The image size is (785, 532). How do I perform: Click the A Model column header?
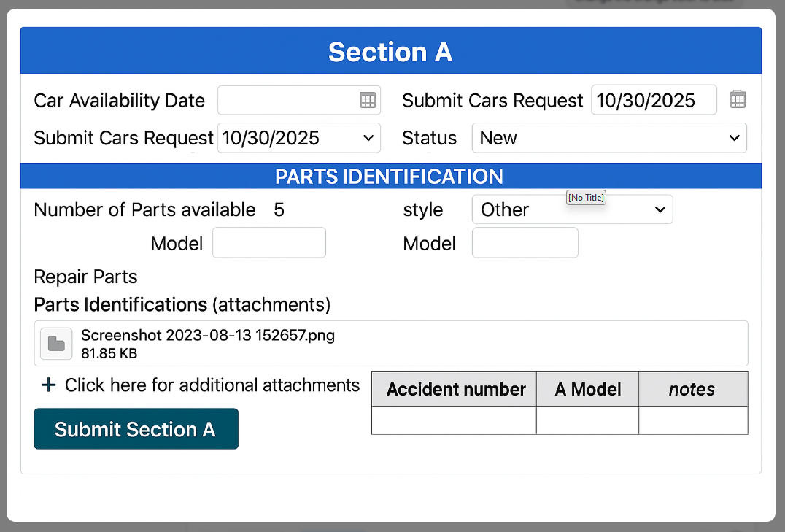click(587, 390)
